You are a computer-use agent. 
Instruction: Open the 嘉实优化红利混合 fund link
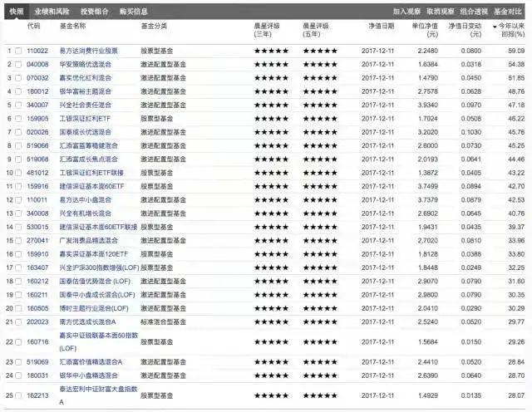85,78
